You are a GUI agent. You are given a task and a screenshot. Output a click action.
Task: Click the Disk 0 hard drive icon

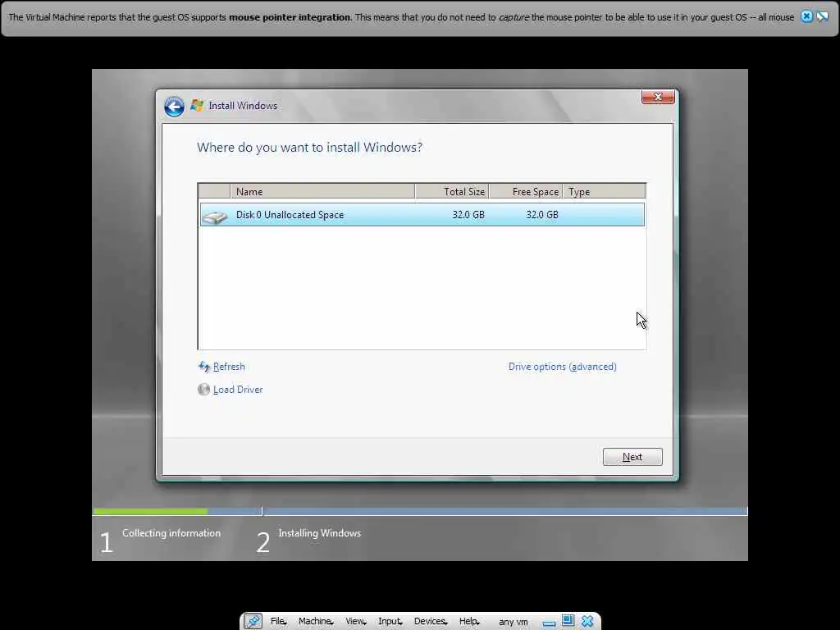(215, 216)
